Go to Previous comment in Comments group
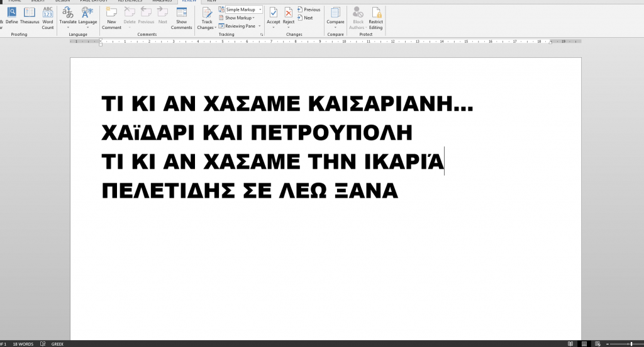Viewport: 644px width, 347px height. [146, 16]
